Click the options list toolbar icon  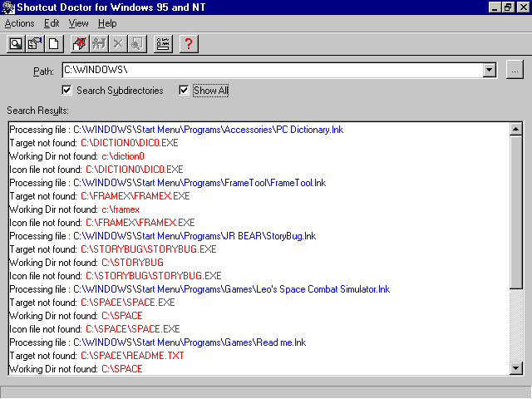tap(163, 44)
